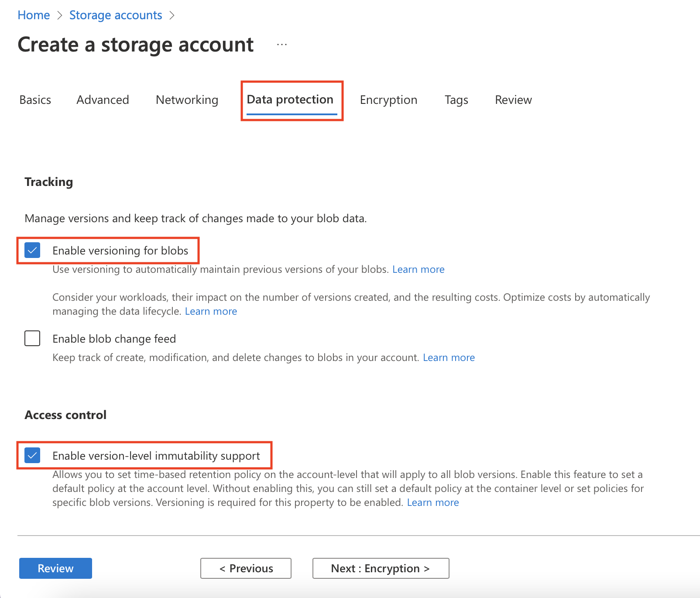
Task: Go to Storage accounts breadcrumb
Action: pos(116,15)
